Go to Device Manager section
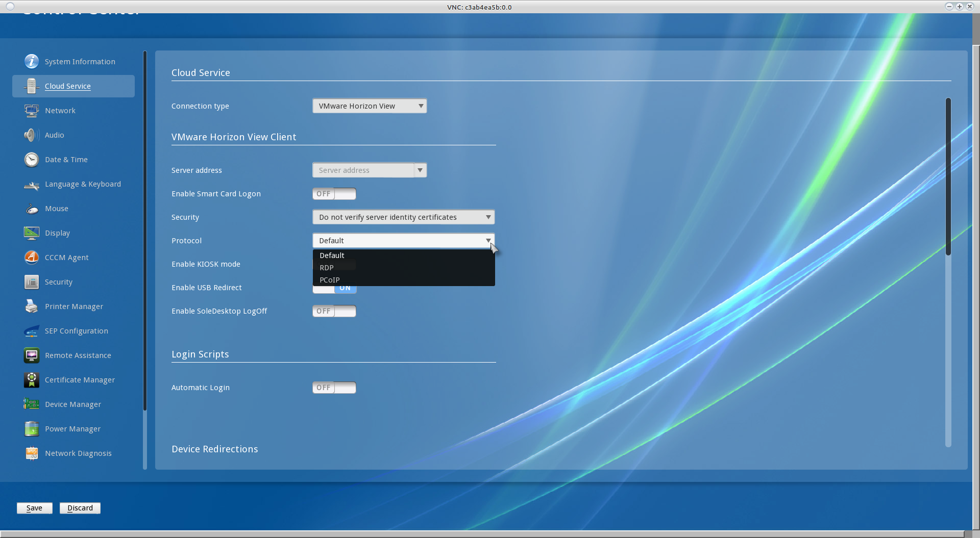 point(73,404)
